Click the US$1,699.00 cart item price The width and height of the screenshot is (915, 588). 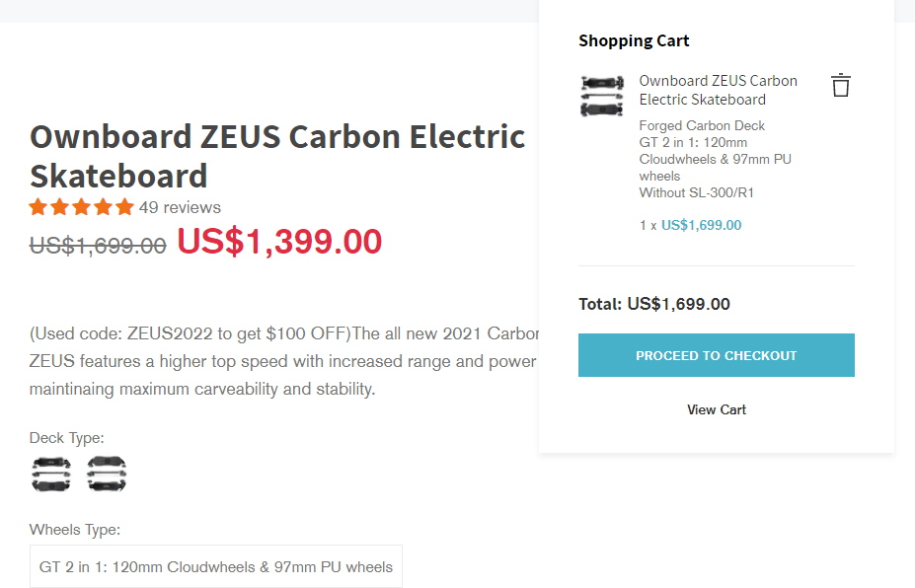pos(701,225)
